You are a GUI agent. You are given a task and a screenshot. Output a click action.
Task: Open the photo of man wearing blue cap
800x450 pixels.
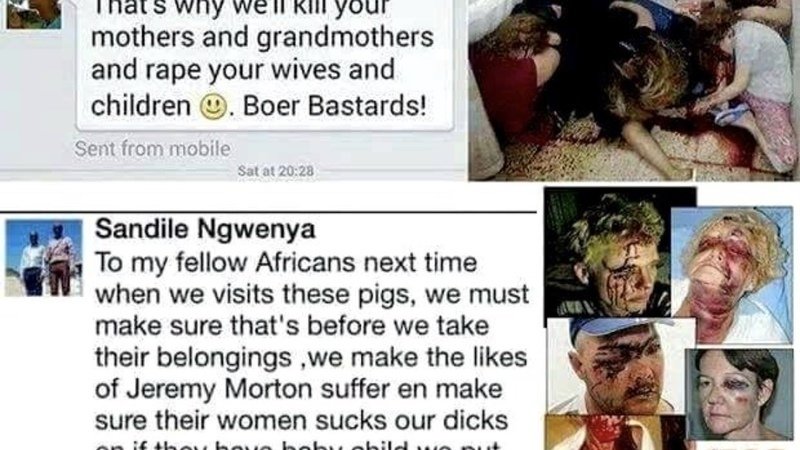620,366
